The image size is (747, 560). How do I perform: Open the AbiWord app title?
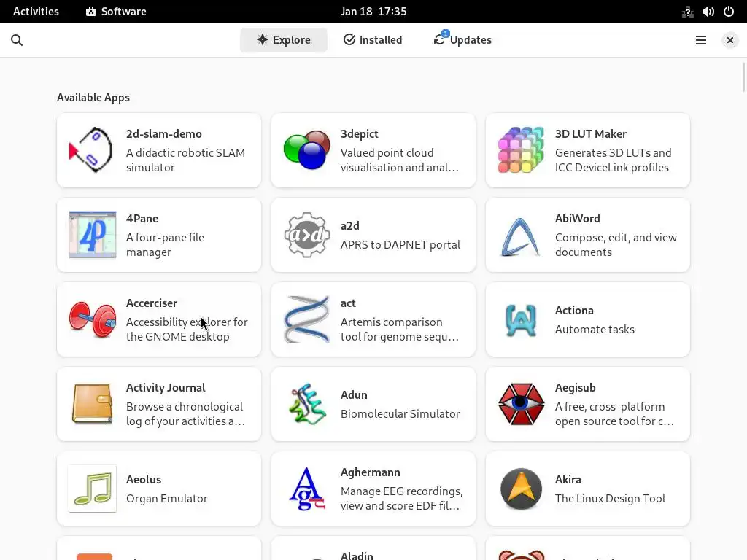click(578, 219)
